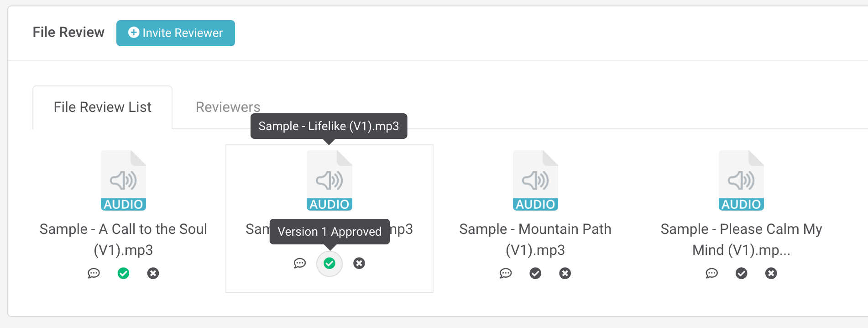Approve the Mountain Path file
This screenshot has width=868, height=328.
coord(535,273)
